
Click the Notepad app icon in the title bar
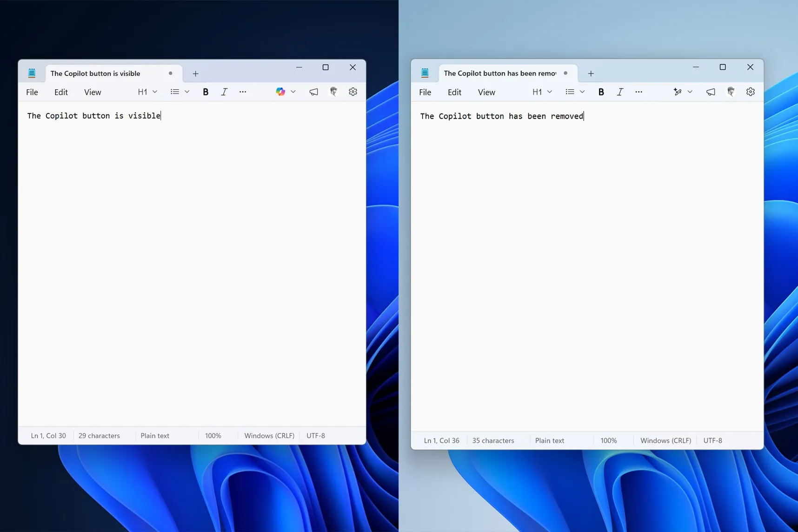[x=32, y=73]
